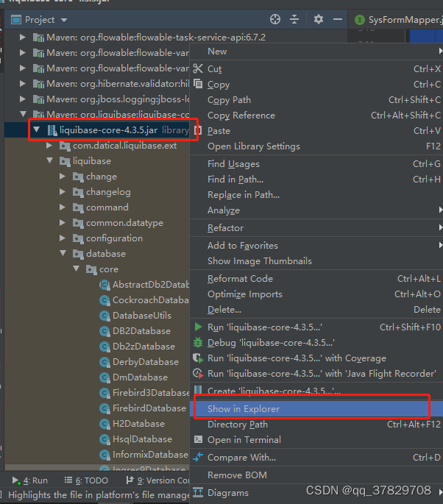
Task: Open the New submenu
Action: (316, 52)
